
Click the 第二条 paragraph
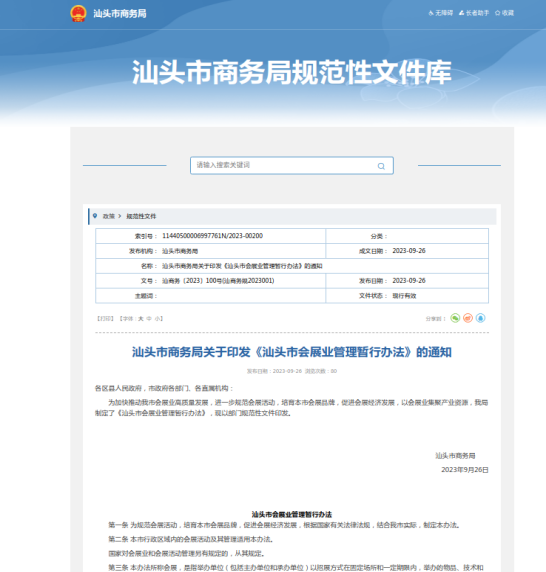[191, 539]
